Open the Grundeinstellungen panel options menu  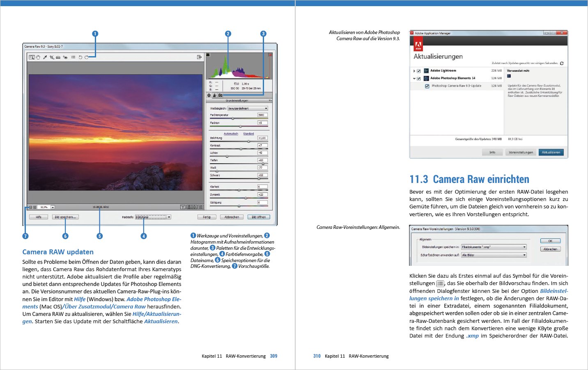[270, 100]
